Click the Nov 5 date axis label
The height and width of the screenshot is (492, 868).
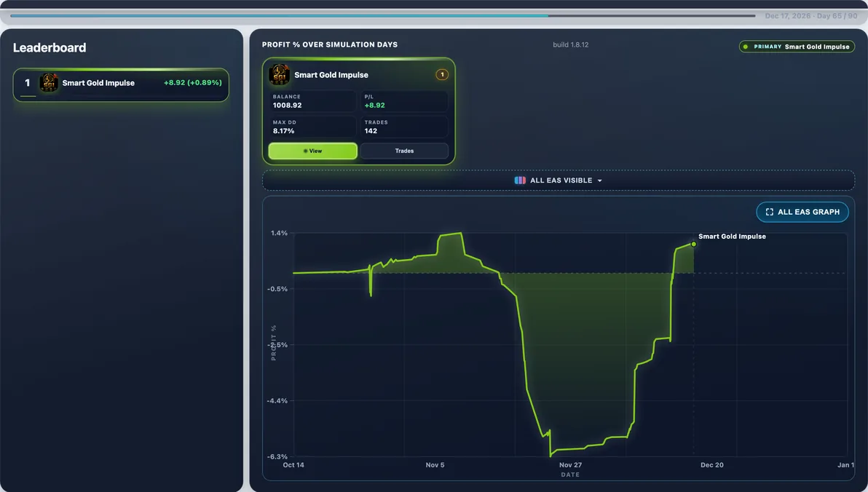[x=435, y=465]
